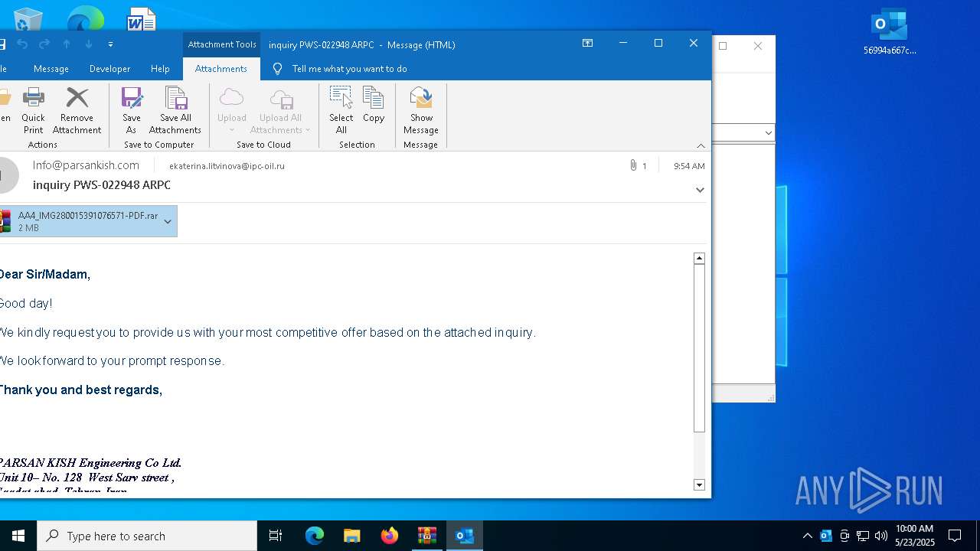
Task: Click the volume icon in system tray
Action: pyautogui.click(x=880, y=536)
